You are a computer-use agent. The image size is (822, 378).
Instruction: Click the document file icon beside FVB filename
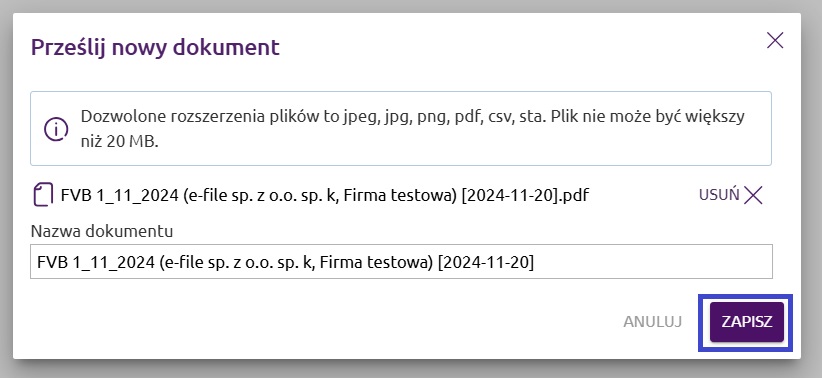point(44,195)
